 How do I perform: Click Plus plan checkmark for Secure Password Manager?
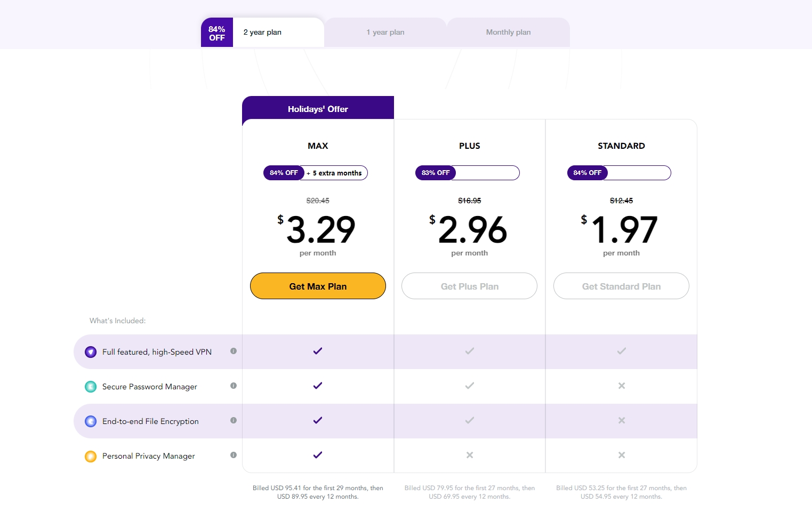pos(470,386)
